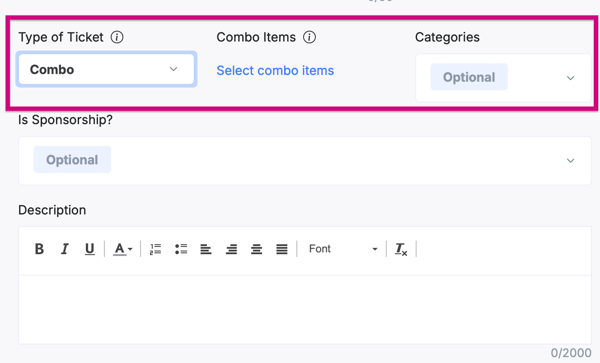Open the Is Sponsorship dropdown
Screen dimensions: 600x363
305,161
